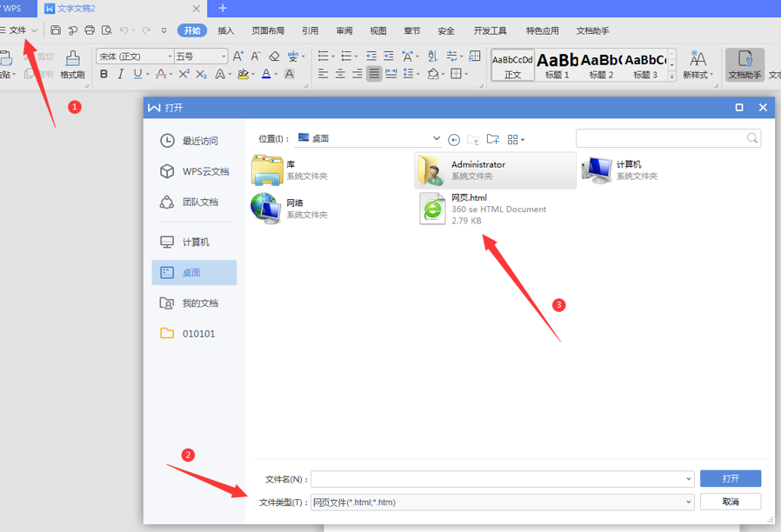
Task: Toggle Italic formatting
Action: (121, 74)
